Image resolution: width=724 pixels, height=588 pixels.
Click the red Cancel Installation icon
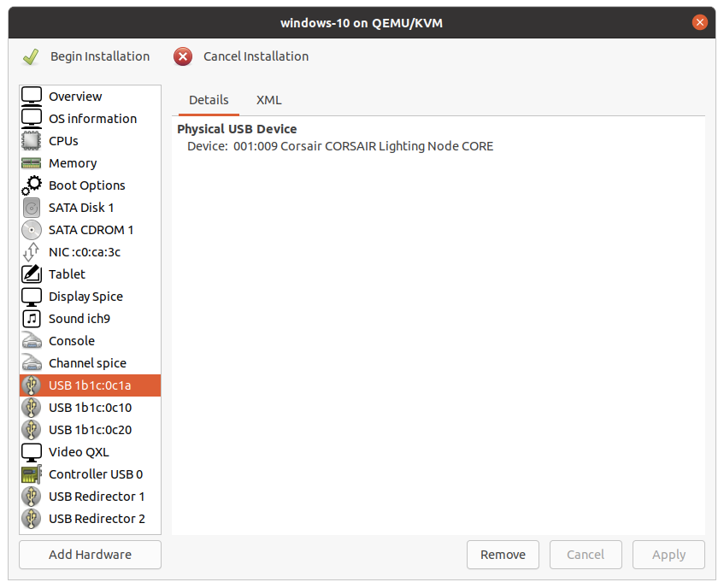183,56
